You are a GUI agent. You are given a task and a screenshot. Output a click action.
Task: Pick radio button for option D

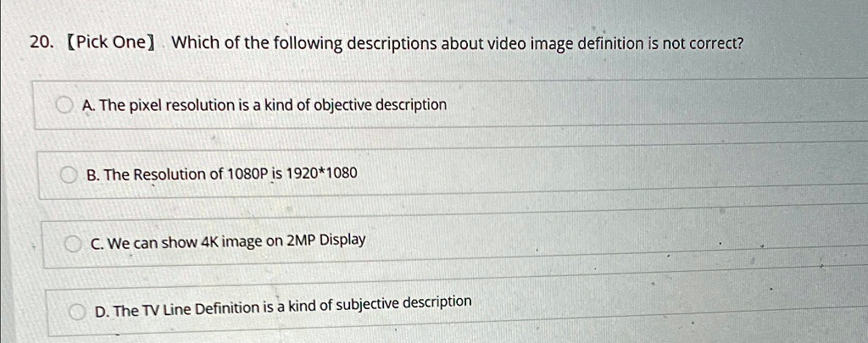coord(78,311)
